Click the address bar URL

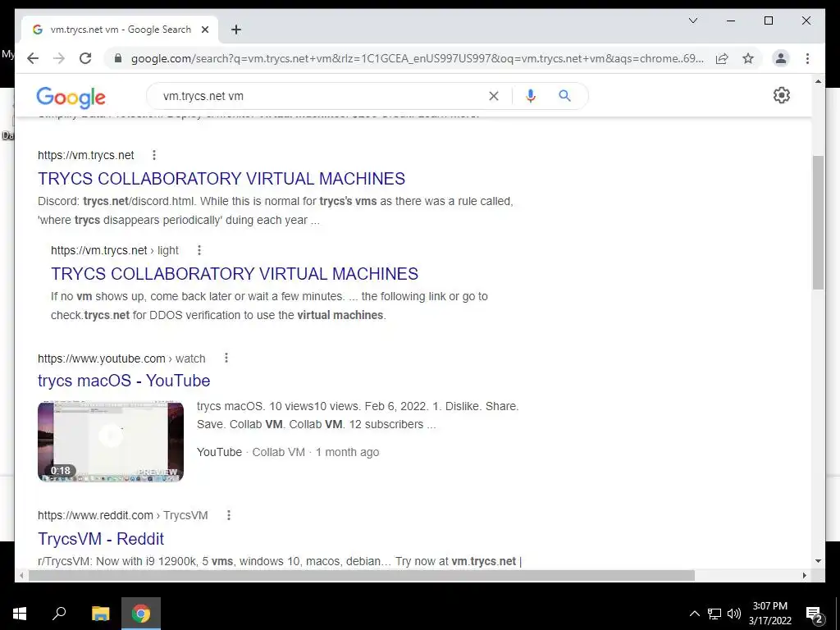[417, 58]
